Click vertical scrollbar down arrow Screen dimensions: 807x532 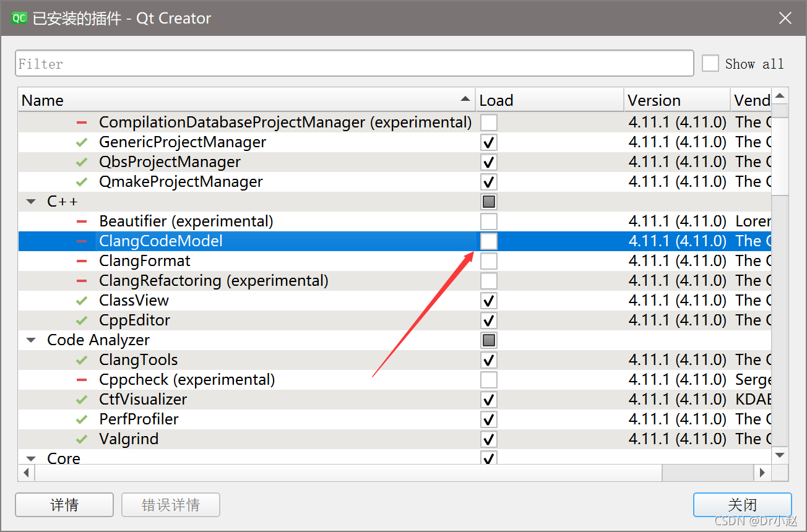(780, 455)
